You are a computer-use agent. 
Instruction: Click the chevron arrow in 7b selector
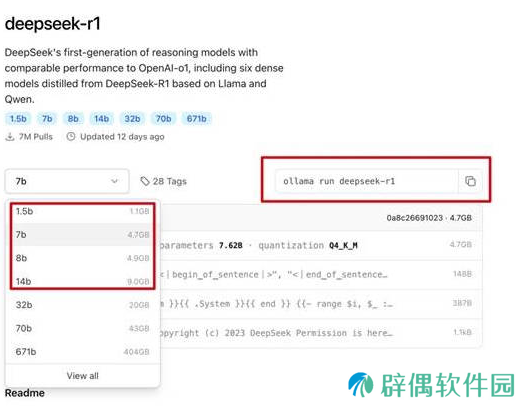115,181
